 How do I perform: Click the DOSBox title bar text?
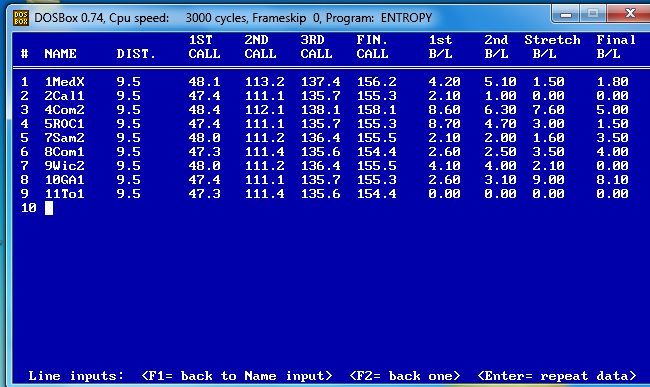point(233,18)
